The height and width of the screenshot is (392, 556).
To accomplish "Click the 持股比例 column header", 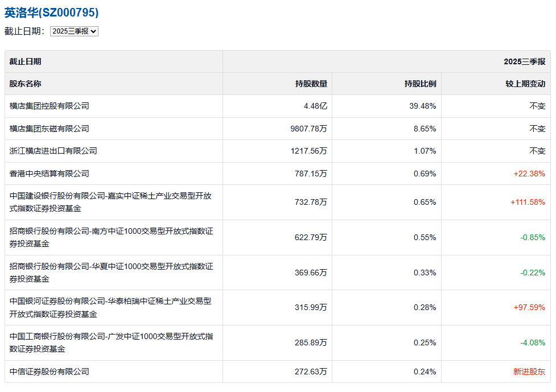I will 420,84.
